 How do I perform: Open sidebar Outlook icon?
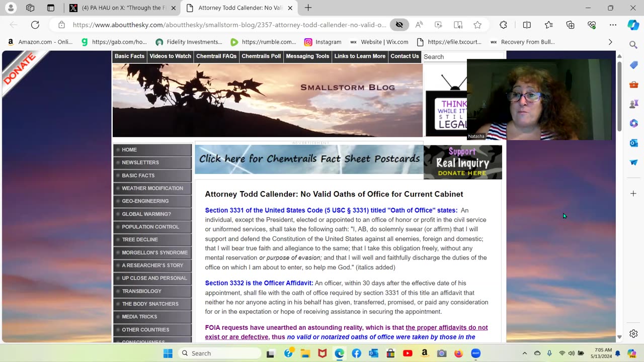(x=633, y=143)
